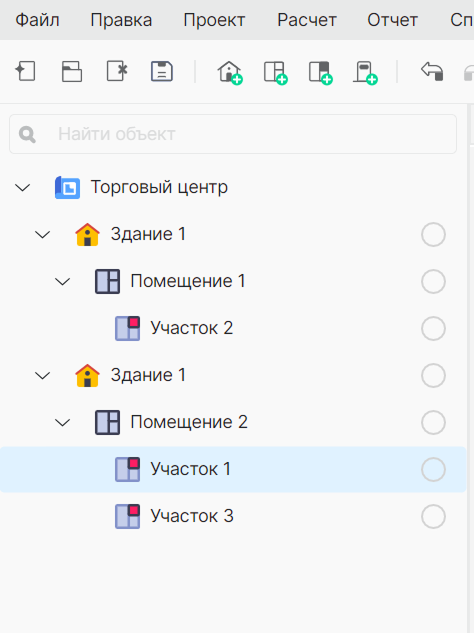Click the undo arrow icon
The width and height of the screenshot is (474, 633).
click(432, 71)
